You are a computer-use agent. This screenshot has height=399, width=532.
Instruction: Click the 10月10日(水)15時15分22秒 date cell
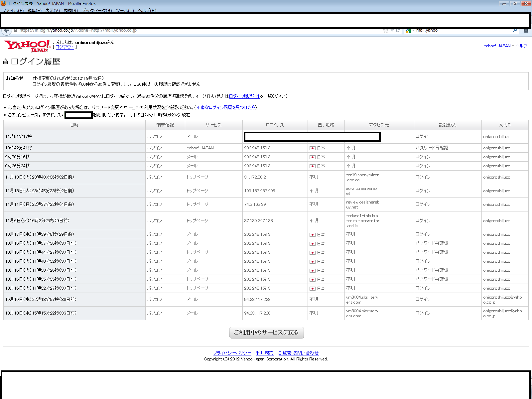pyautogui.click(x=74, y=313)
